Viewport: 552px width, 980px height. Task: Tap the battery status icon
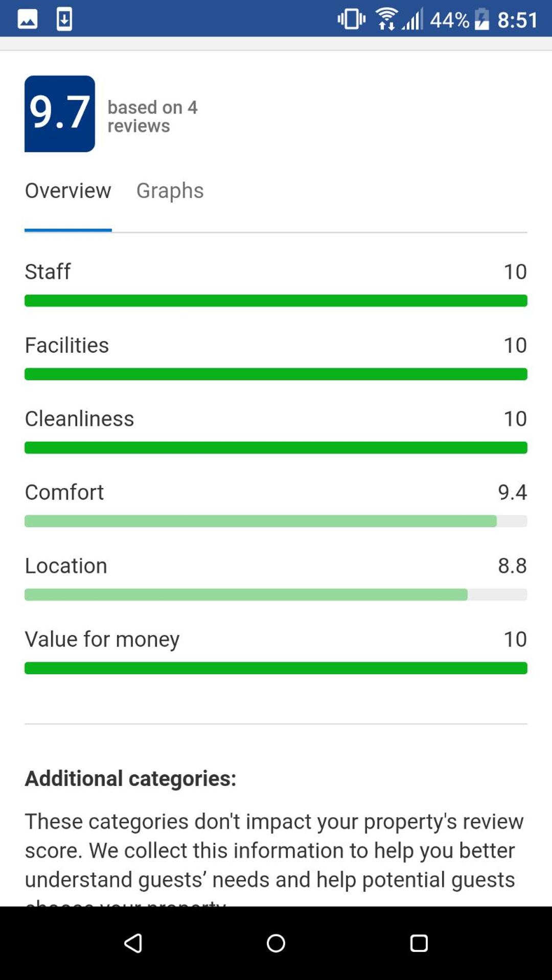coord(481,19)
